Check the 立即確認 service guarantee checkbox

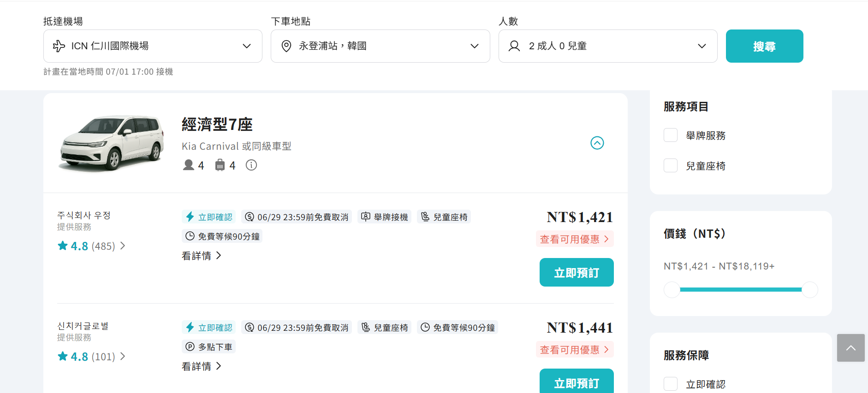click(x=671, y=384)
